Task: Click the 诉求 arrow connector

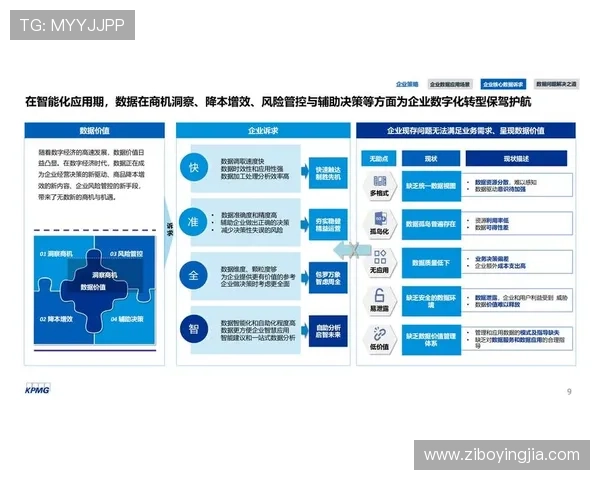Action: 170,230
